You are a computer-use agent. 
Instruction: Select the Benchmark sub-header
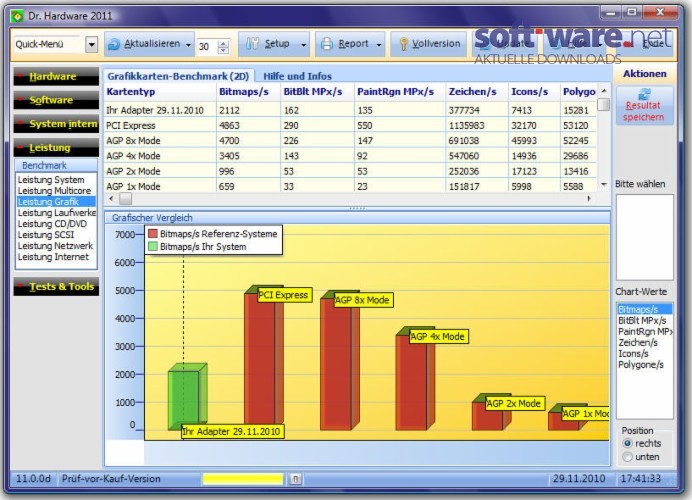pos(56,165)
